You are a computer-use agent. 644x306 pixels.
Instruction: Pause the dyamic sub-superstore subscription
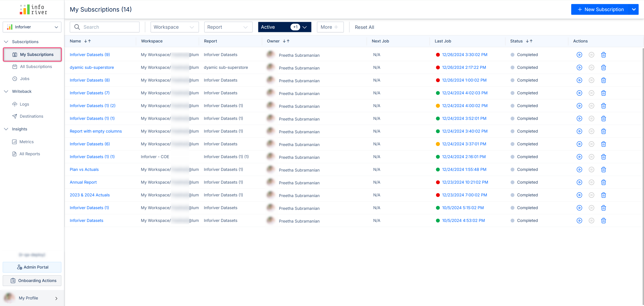[591, 67]
